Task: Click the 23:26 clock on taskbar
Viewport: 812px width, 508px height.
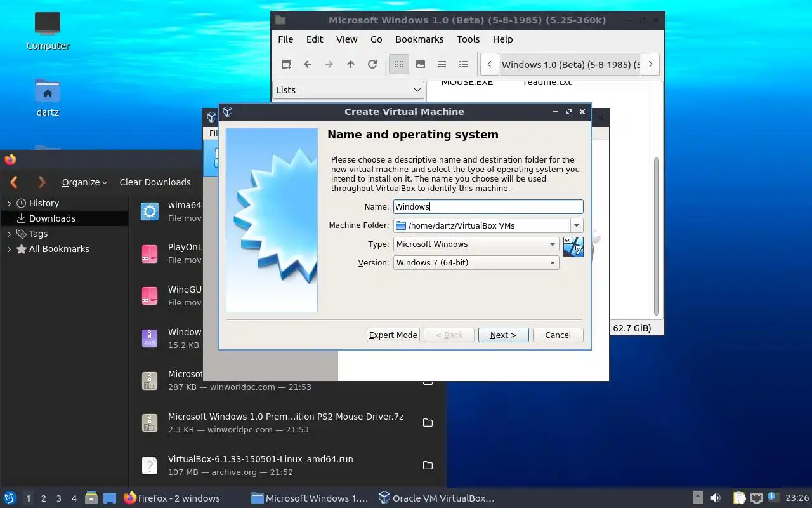Action: pos(797,498)
